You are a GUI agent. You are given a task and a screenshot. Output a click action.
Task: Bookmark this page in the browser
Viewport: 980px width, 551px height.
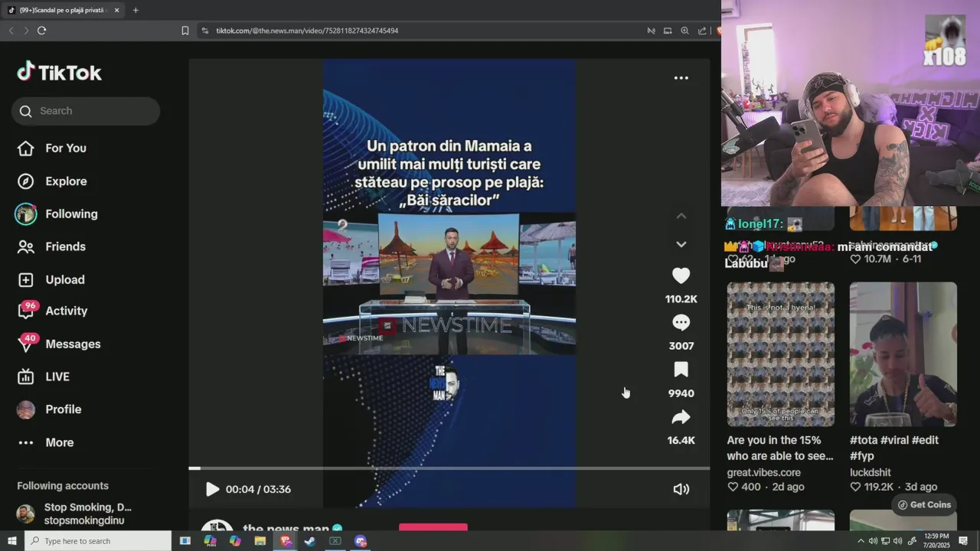point(185,31)
